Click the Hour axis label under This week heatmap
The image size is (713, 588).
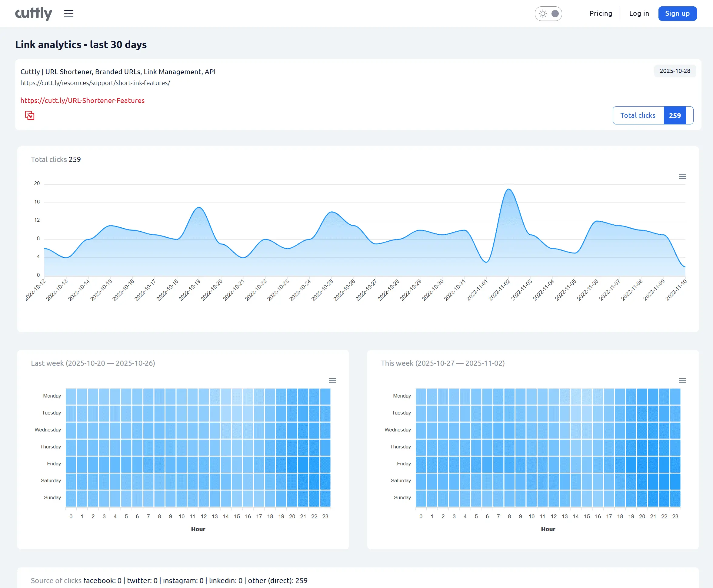pos(548,529)
